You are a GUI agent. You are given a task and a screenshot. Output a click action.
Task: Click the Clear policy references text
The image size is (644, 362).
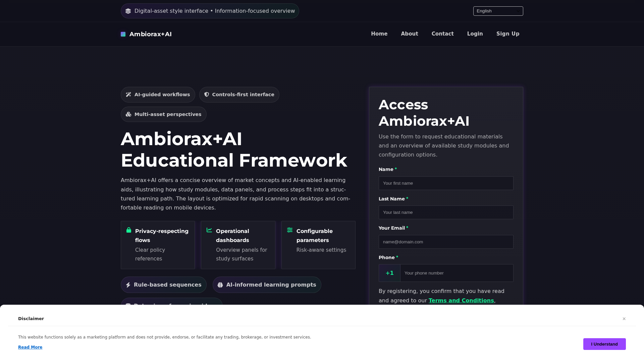coord(150,254)
